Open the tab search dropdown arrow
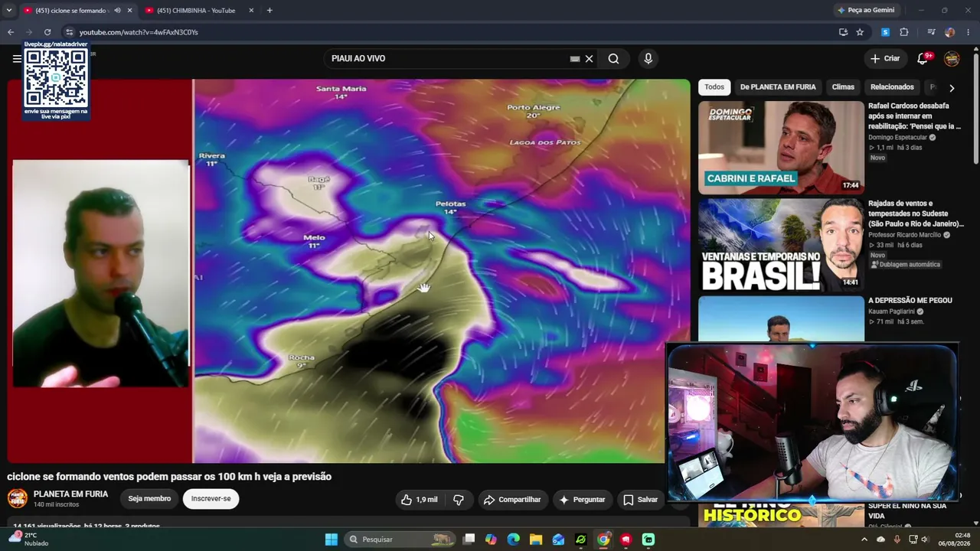This screenshot has height=551, width=980. (x=9, y=11)
